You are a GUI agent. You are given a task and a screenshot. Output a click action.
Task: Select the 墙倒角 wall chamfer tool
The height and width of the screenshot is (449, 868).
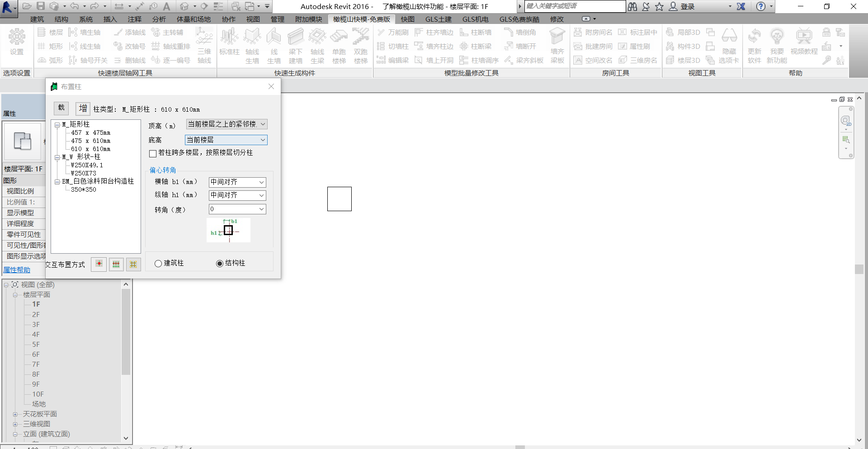click(520, 33)
